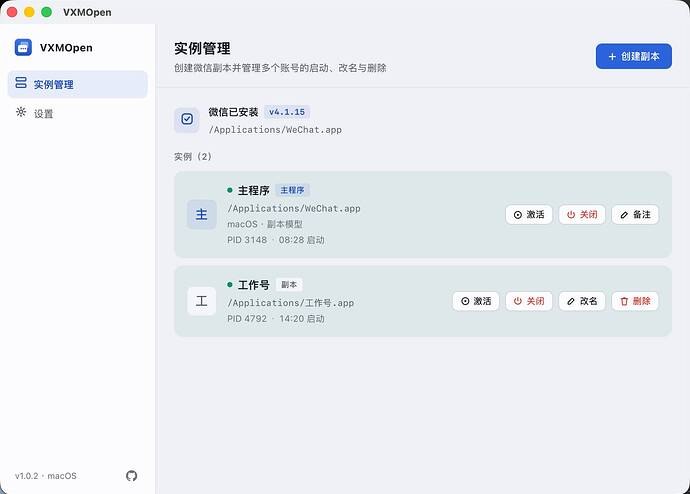
Task: Click the yellow window minimize button
Action: [x=29, y=12]
